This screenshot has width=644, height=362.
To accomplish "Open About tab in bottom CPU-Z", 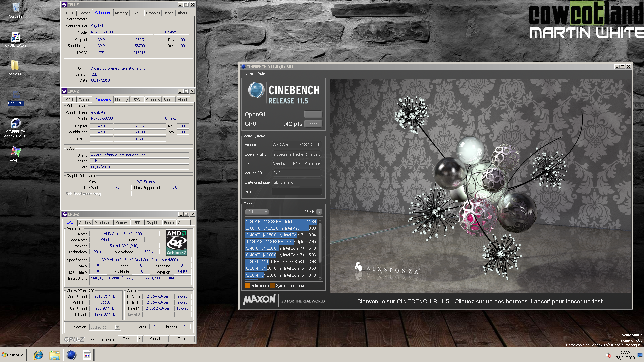I will [183, 223].
